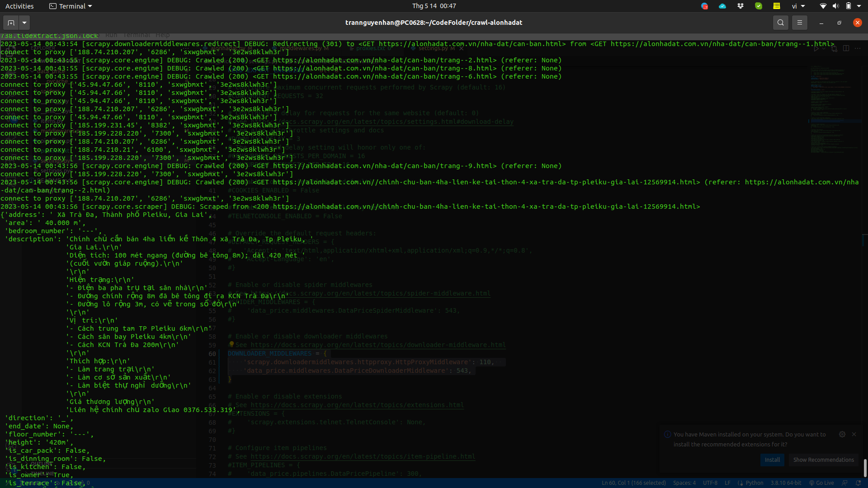The height and width of the screenshot is (488, 868).
Task: Restore the terminal window size
Action: (x=839, y=23)
